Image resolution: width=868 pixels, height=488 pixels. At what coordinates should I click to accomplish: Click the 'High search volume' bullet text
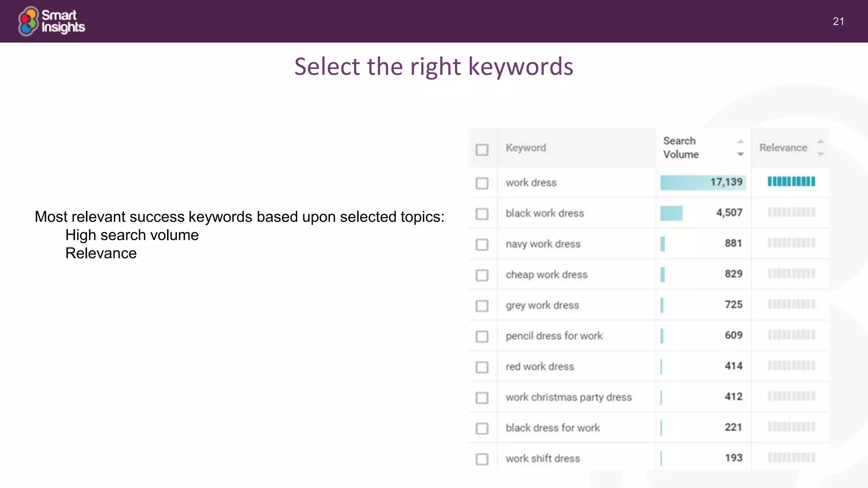click(x=132, y=235)
